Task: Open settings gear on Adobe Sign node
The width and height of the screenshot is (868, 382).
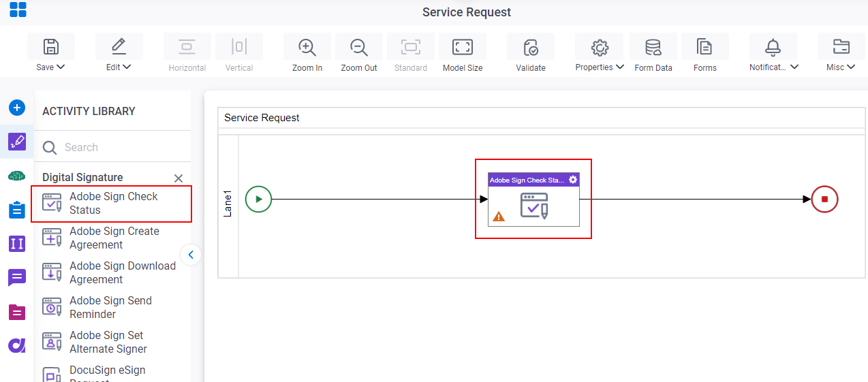Action: click(x=573, y=180)
